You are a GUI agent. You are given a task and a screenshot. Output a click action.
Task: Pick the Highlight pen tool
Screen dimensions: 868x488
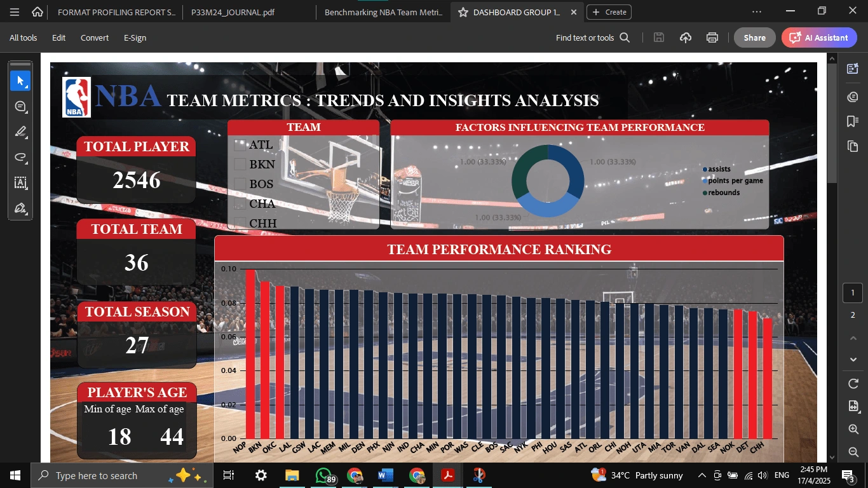point(20,132)
